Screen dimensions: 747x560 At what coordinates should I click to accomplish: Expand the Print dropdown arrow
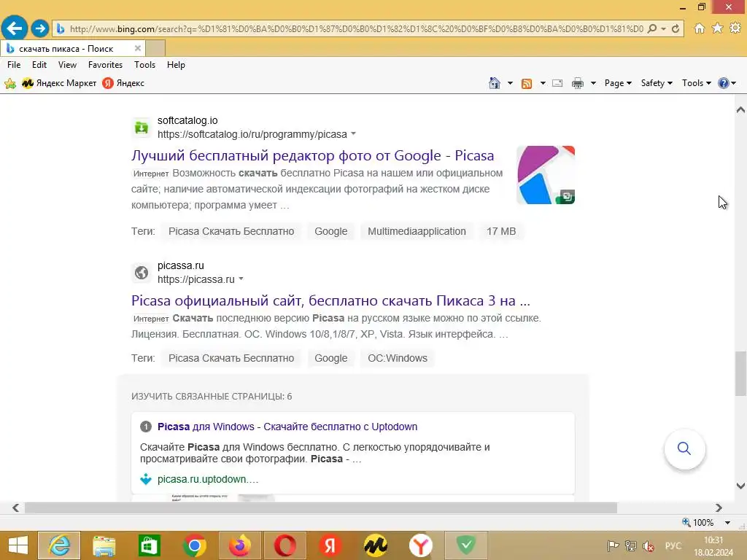coord(593,83)
